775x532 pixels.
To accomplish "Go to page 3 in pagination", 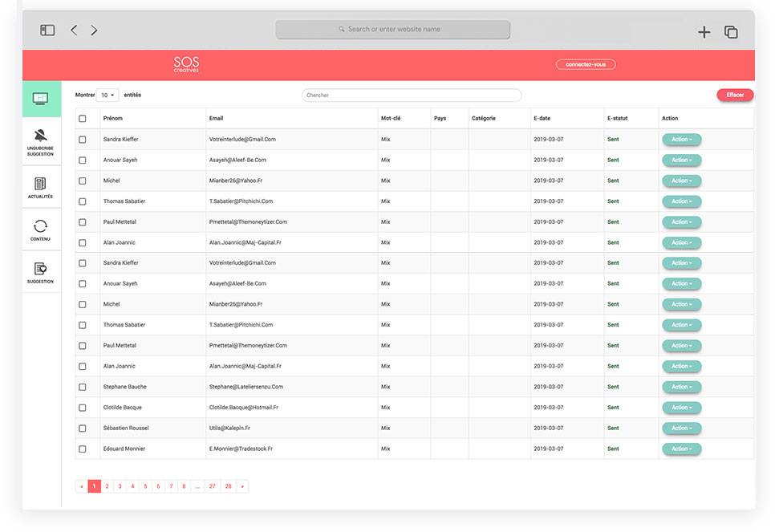I will (x=120, y=486).
